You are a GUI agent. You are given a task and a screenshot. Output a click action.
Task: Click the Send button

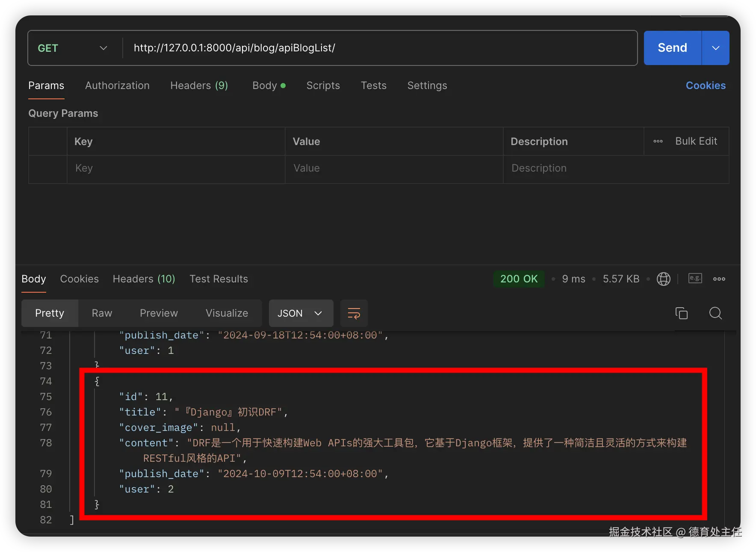click(673, 48)
